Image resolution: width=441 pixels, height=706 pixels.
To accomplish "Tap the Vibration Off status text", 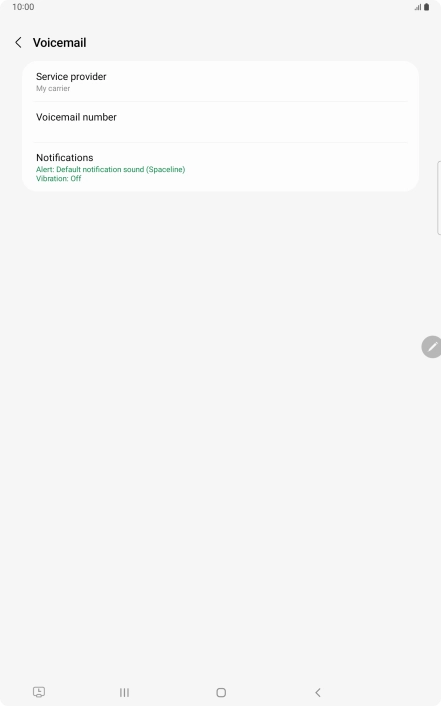I will 59,179.
